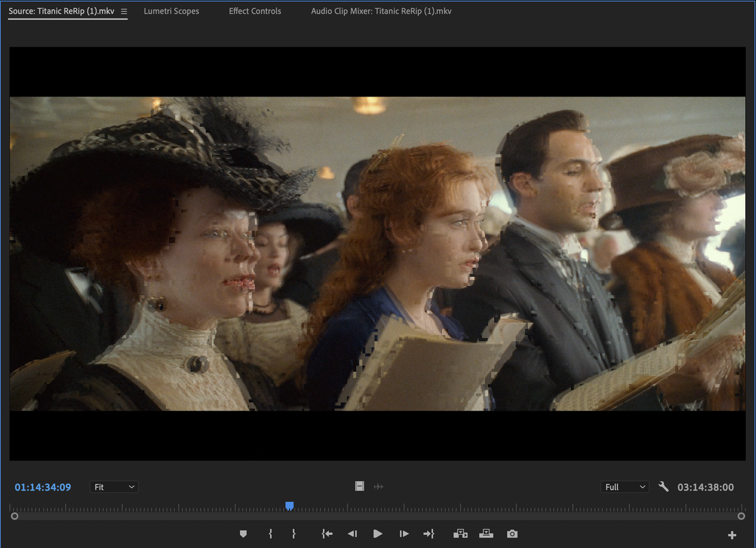Step forward one frame
This screenshot has width=756, height=548.
[404, 534]
